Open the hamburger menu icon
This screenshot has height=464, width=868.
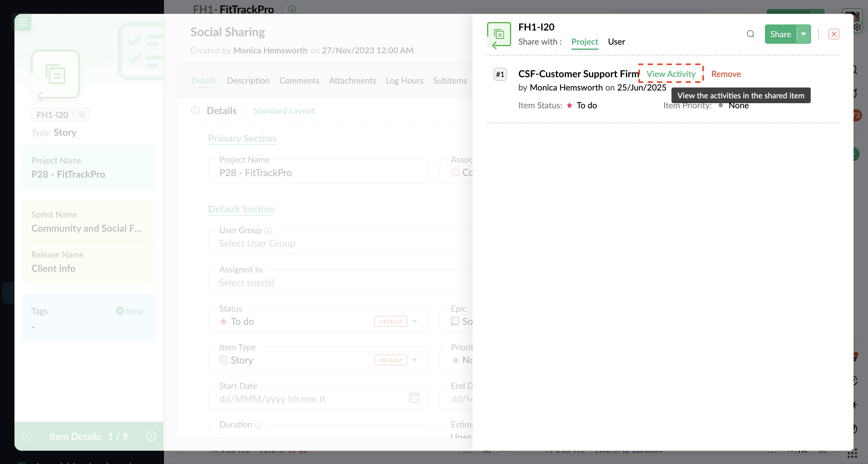tap(23, 22)
